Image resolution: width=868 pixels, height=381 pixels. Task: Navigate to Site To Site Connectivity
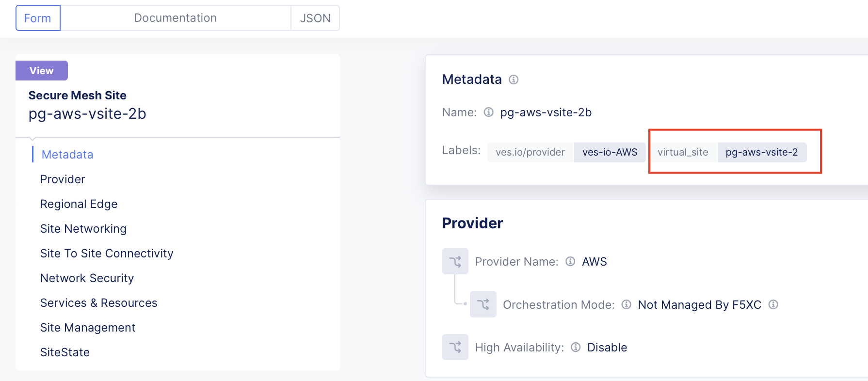107,254
